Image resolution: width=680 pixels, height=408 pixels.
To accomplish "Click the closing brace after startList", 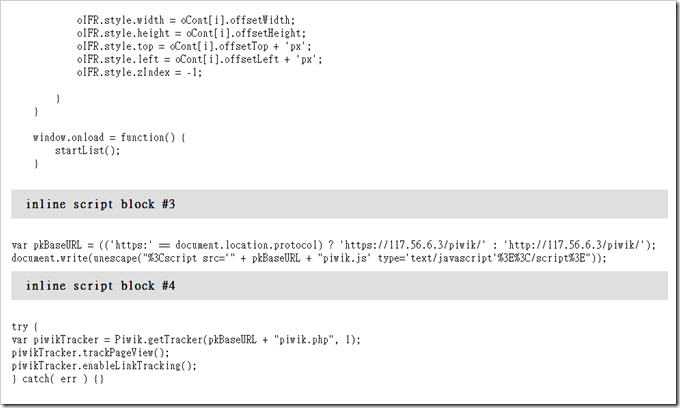I will tap(36, 164).
